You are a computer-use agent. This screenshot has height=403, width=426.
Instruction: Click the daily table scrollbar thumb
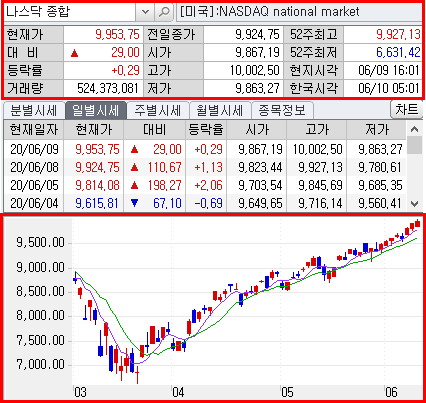coord(414,145)
